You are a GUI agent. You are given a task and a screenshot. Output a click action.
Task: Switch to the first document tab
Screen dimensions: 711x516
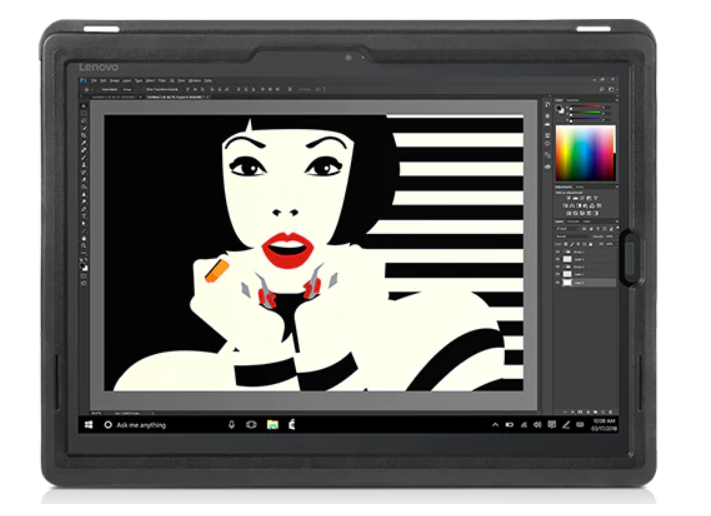pos(116,97)
